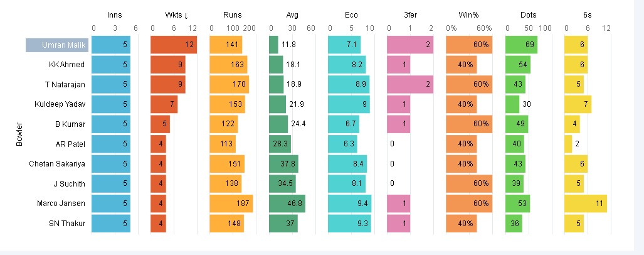
Task: Click the Kuldeep Yadav row label
Action: (66, 104)
